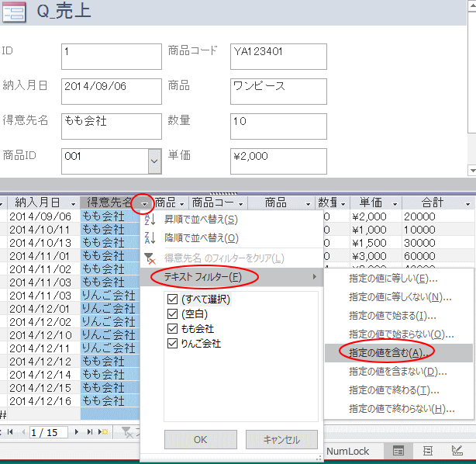476x464 pixels.
Task: Switch to Layout view in status bar
Action: [428, 451]
